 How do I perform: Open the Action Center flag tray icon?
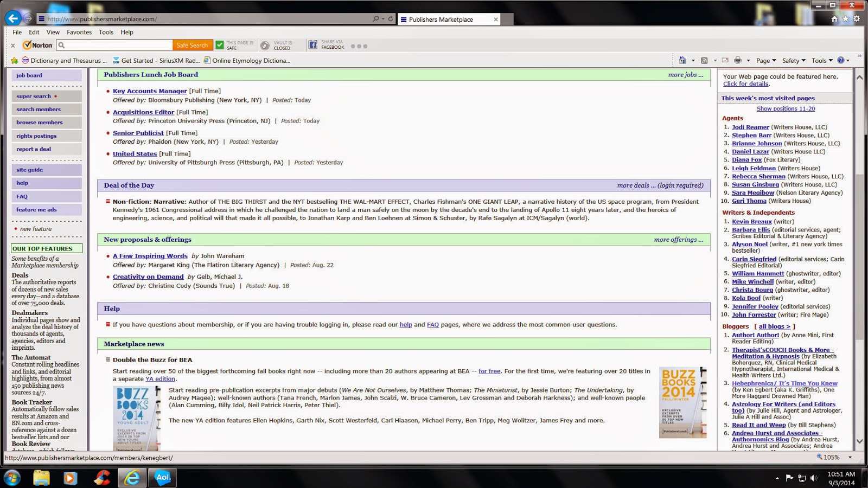(789, 478)
